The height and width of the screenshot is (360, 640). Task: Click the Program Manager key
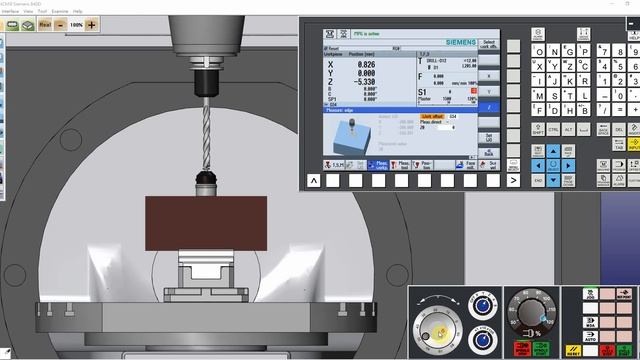[x=603, y=180]
